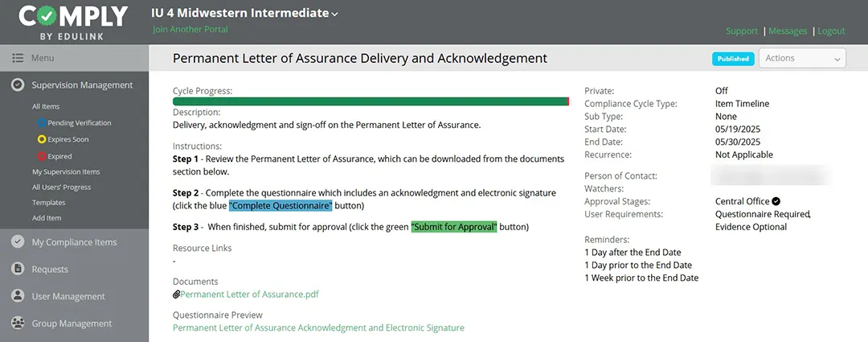Open Group Management section
This screenshot has width=868, height=342.
pos(72,323)
